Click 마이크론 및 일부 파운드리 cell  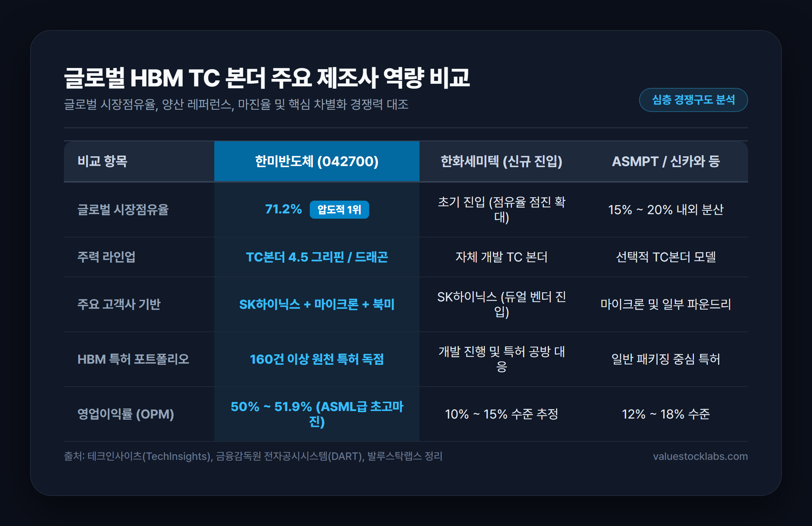[x=666, y=304]
